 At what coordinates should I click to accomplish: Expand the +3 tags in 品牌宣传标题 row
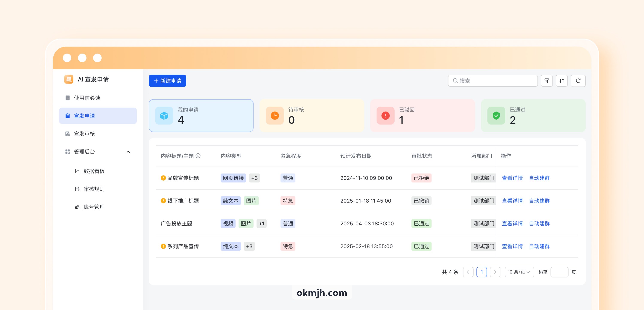point(254,178)
